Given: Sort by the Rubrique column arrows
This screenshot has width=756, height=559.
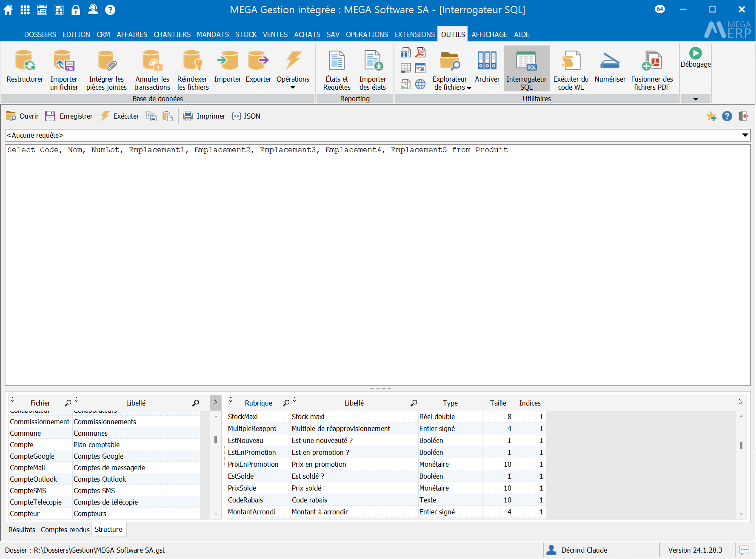Looking at the screenshot, I should click(231, 400).
